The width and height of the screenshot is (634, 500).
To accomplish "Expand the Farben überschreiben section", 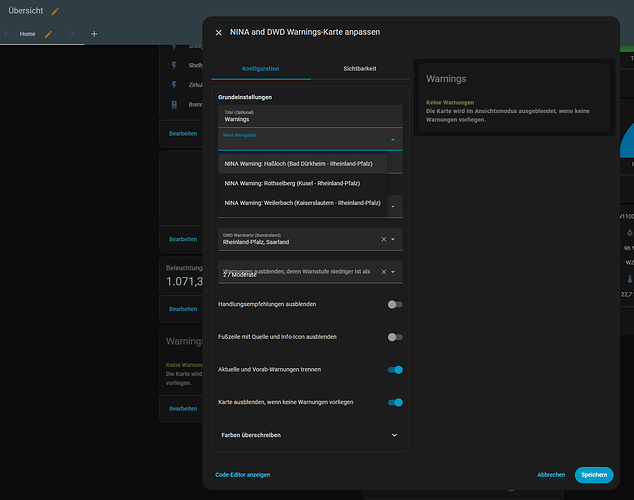I will pyautogui.click(x=310, y=435).
